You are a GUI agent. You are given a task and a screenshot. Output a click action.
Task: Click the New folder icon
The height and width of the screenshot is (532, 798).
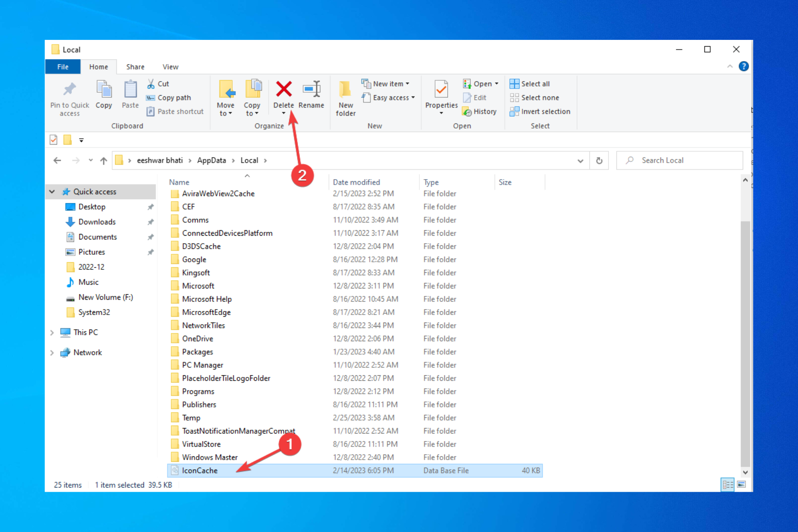coord(345,89)
